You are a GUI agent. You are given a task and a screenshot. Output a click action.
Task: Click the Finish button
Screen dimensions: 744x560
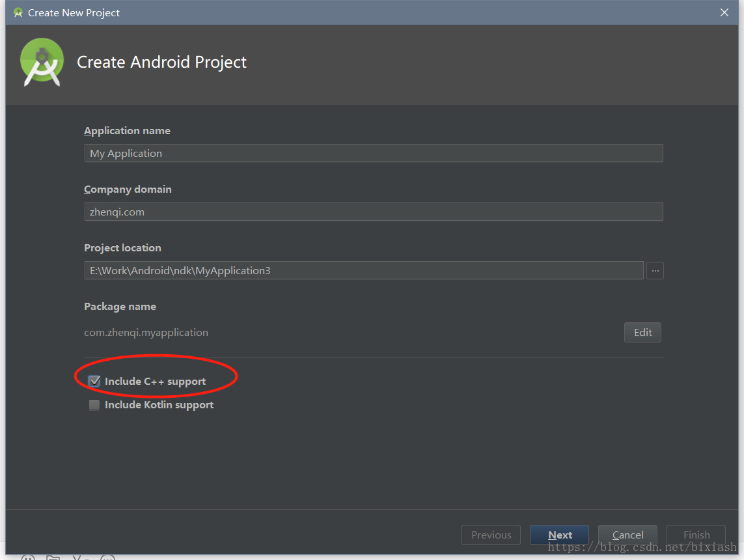click(x=696, y=535)
